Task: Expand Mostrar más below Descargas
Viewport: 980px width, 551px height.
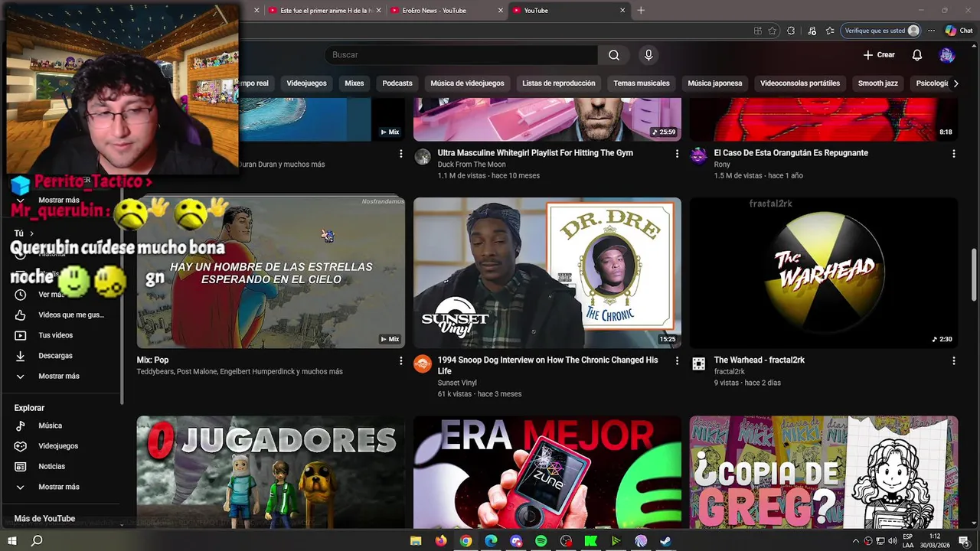Action: coord(61,377)
